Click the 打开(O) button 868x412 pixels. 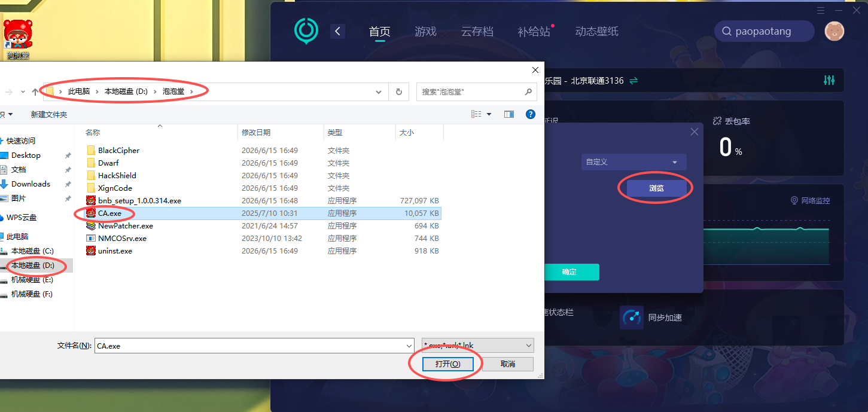[x=447, y=364]
